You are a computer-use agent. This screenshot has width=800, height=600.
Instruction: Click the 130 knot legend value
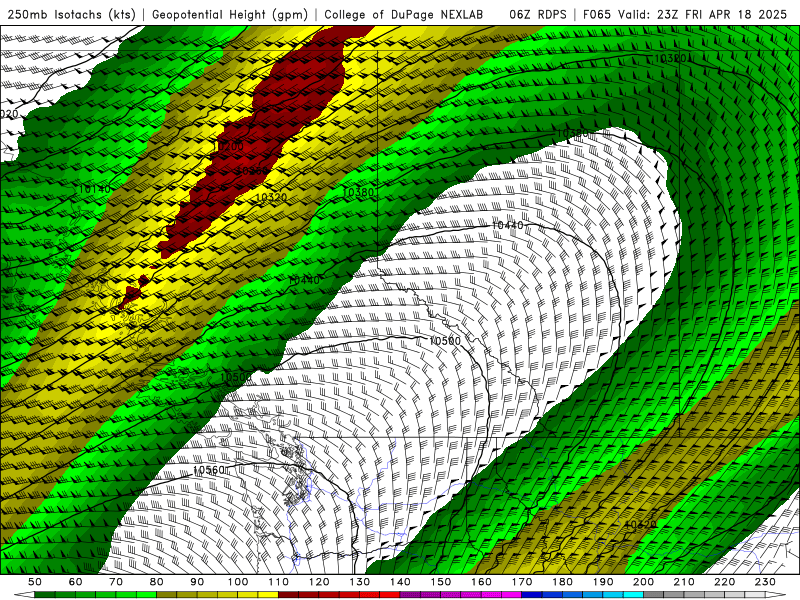[x=359, y=582]
